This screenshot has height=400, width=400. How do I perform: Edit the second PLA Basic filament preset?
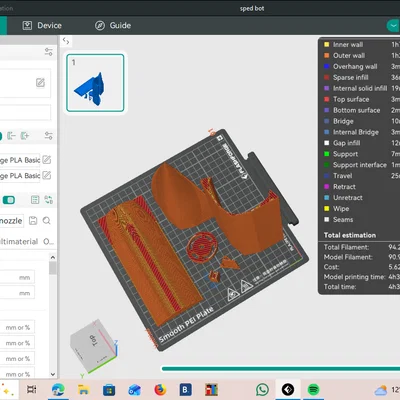(x=47, y=175)
